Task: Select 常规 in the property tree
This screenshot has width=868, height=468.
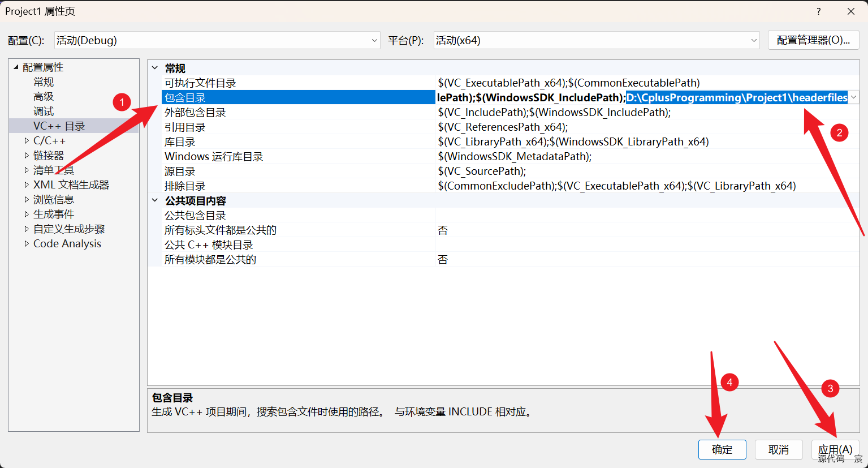Action: click(x=44, y=82)
